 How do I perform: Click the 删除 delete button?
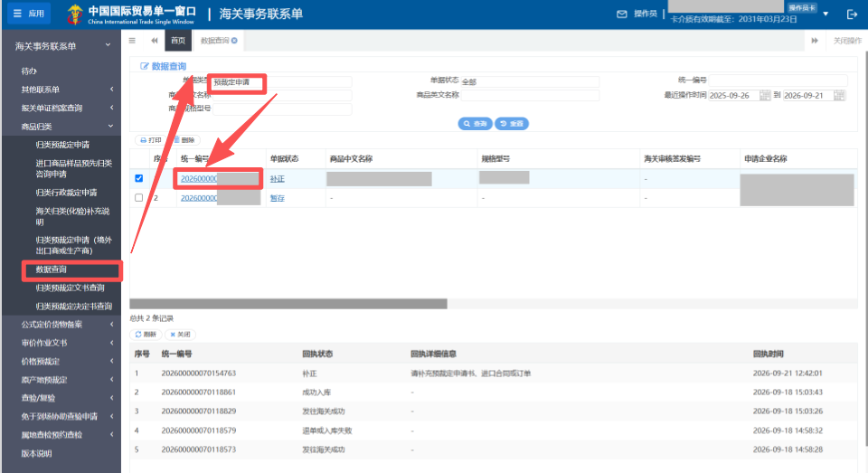(184, 140)
